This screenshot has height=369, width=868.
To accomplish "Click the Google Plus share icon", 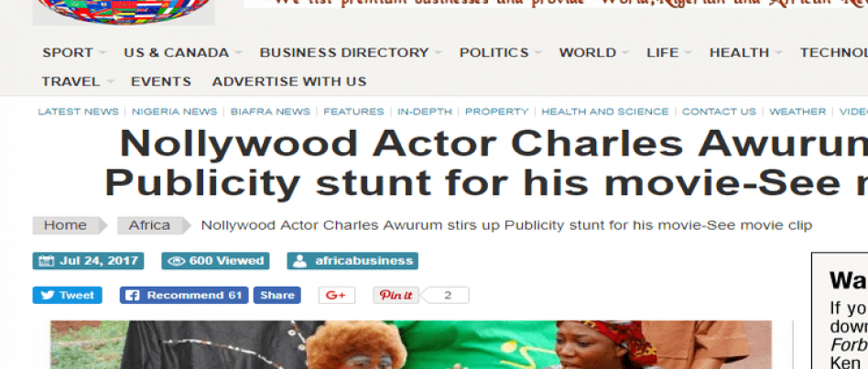I will [x=337, y=295].
